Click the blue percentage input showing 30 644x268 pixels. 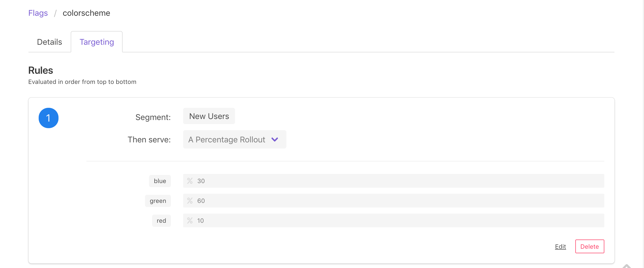coord(393,181)
